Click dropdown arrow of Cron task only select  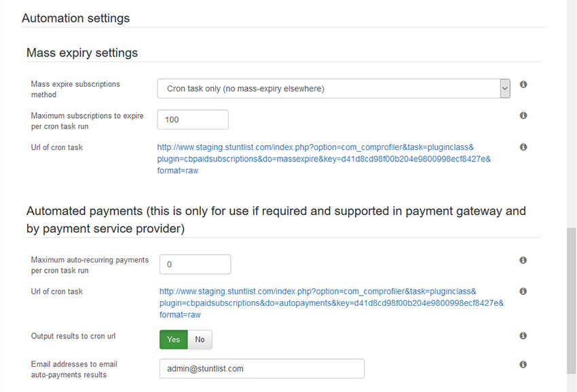[505, 89]
